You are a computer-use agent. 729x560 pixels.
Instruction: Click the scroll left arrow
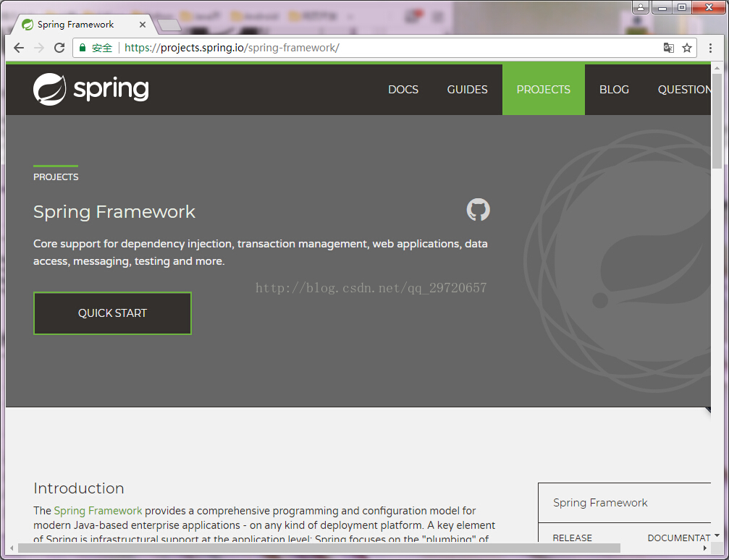[12, 548]
